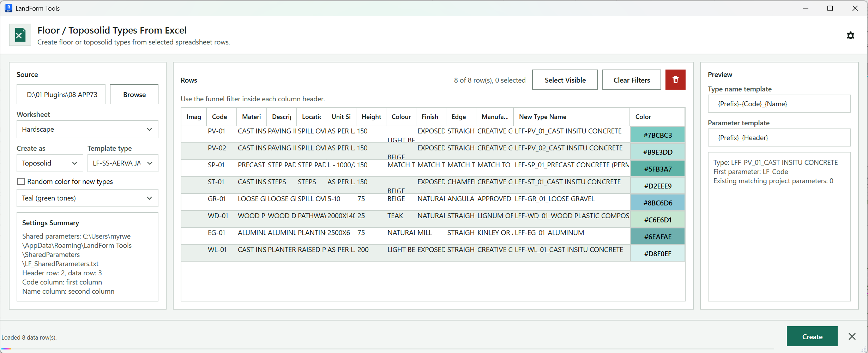
Task: Open the Template type LF-SS-AERVA dropdown
Action: point(123,163)
